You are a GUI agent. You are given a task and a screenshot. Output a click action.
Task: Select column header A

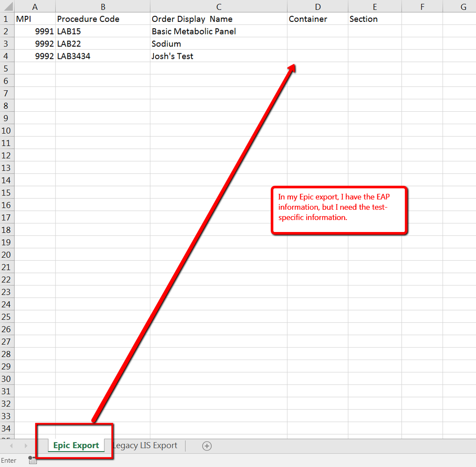pyautogui.click(x=35, y=6)
